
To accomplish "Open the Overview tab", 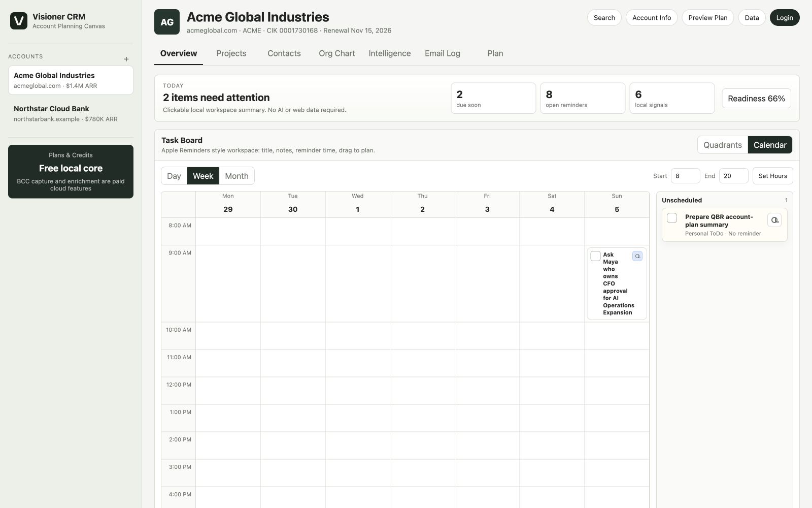I will coord(179,53).
